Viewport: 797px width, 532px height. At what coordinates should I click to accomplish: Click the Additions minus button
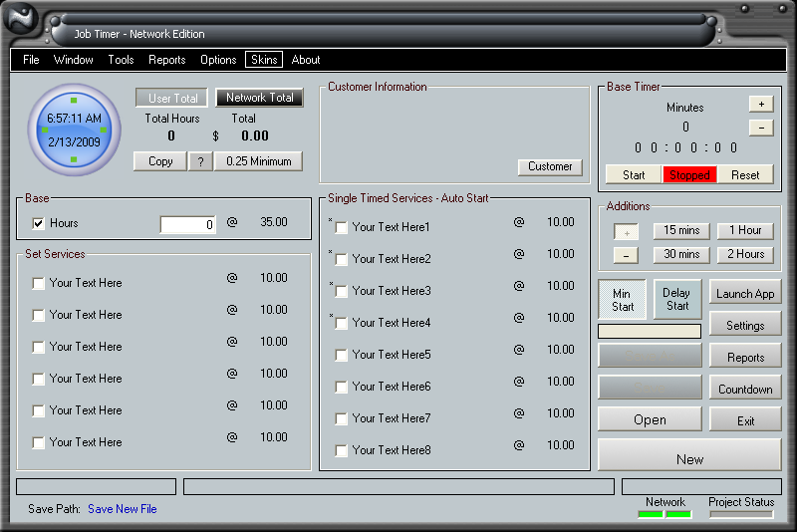pyautogui.click(x=626, y=255)
